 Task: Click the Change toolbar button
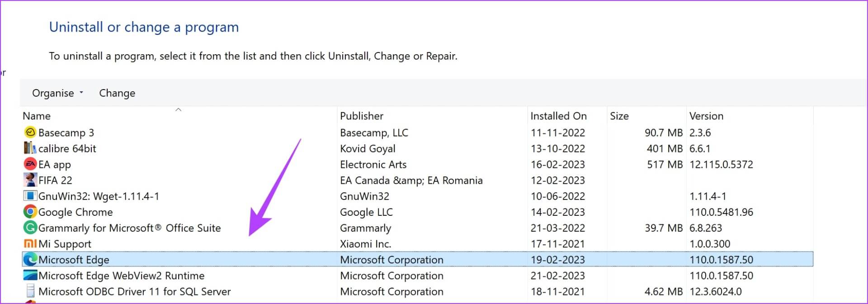click(x=117, y=93)
